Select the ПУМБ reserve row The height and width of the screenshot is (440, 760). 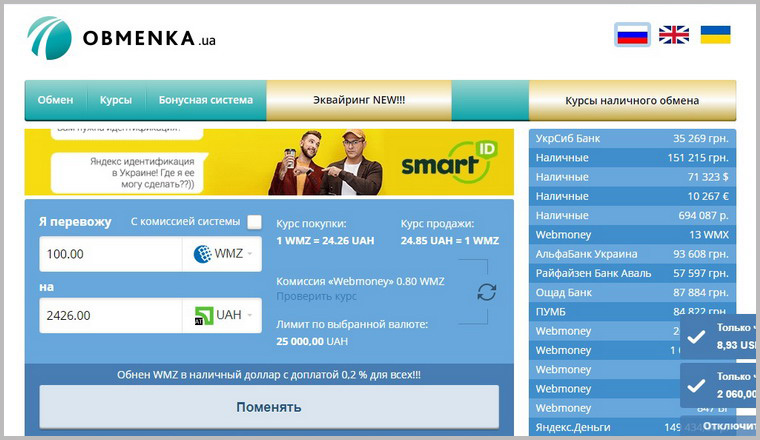pyautogui.click(x=632, y=312)
